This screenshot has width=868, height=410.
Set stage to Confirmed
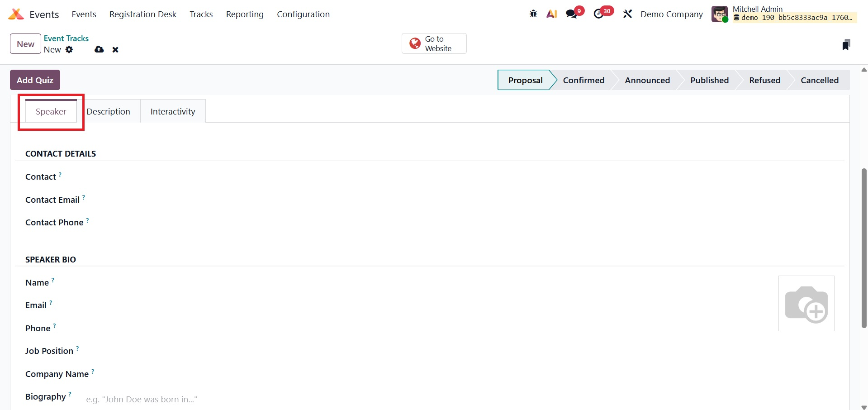pyautogui.click(x=583, y=80)
